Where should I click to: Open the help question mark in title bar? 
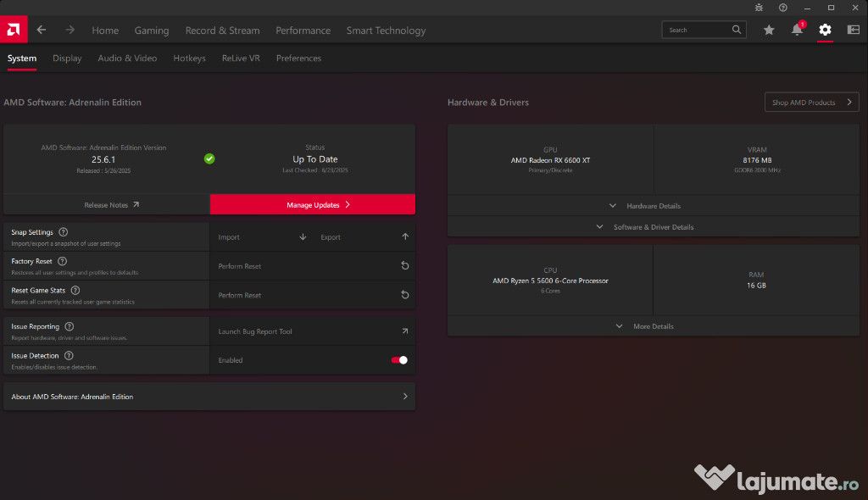[782, 8]
